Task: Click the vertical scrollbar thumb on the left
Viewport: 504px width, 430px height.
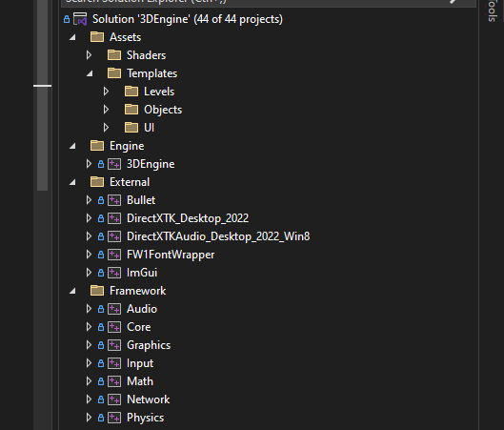Action: (x=43, y=95)
